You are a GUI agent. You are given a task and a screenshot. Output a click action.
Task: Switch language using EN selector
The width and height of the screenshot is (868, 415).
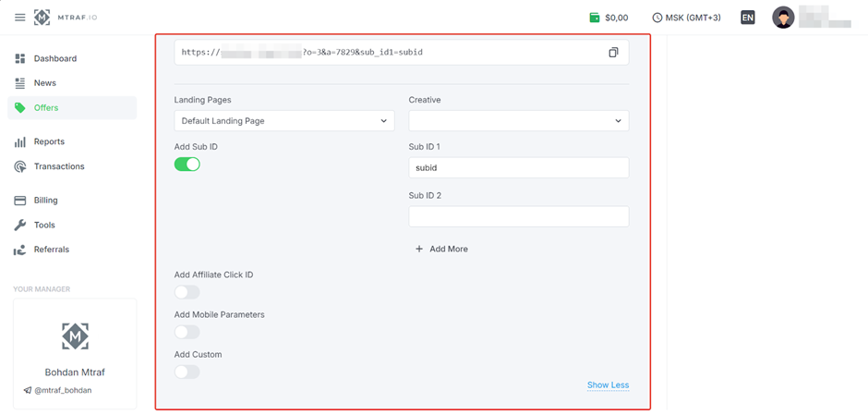pos(747,18)
